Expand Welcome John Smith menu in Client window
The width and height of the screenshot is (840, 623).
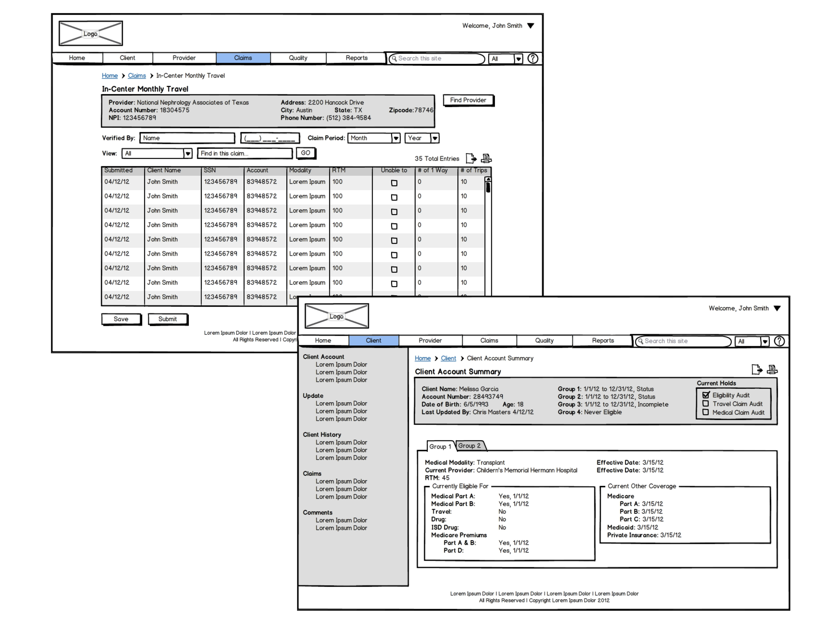pyautogui.click(x=776, y=308)
